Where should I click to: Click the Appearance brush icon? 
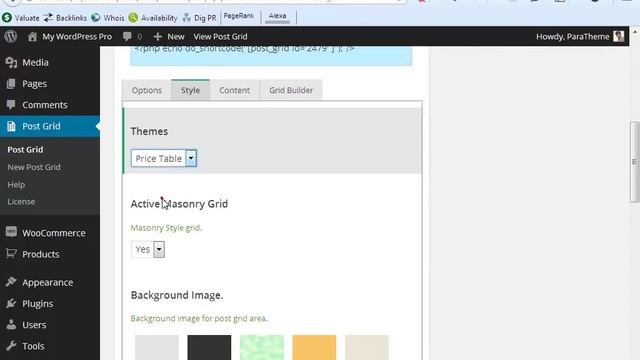click(x=11, y=282)
